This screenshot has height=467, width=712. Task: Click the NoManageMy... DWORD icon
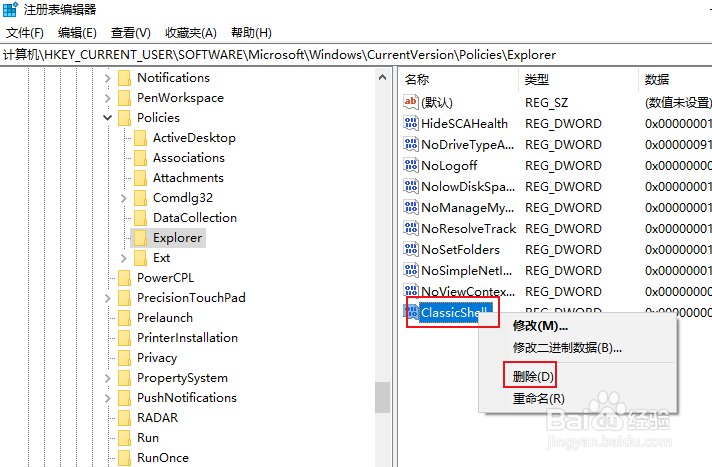[x=410, y=207]
